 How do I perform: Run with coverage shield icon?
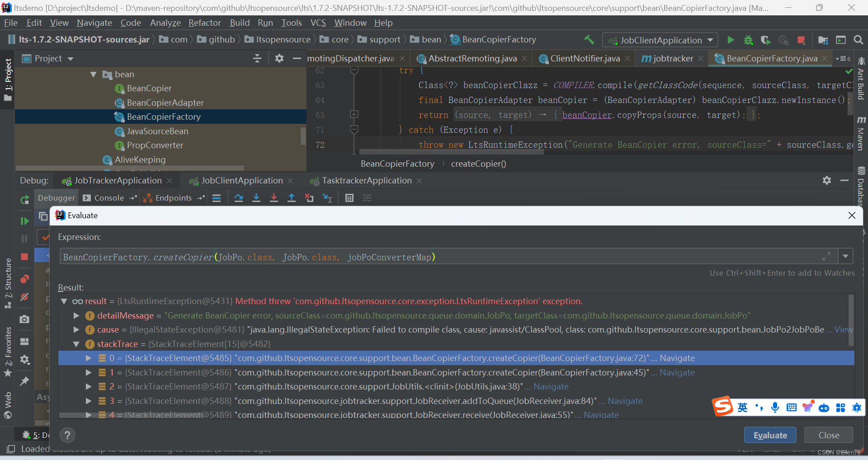pos(765,40)
